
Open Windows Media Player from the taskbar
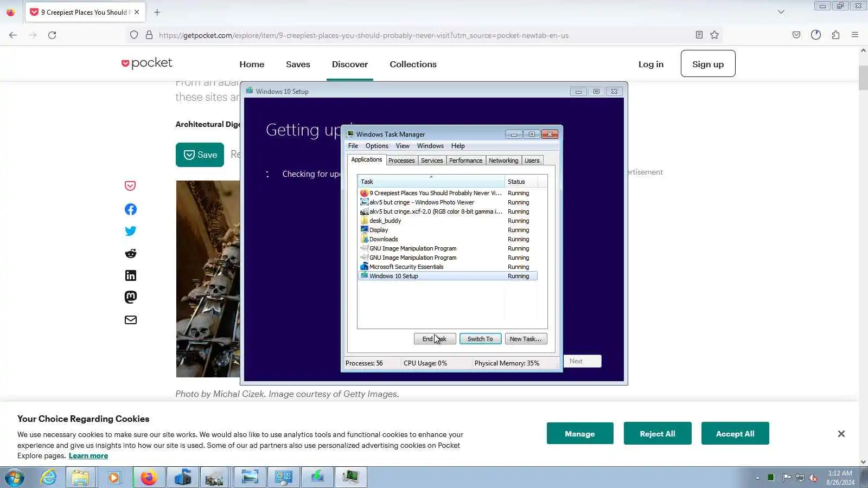114,478
